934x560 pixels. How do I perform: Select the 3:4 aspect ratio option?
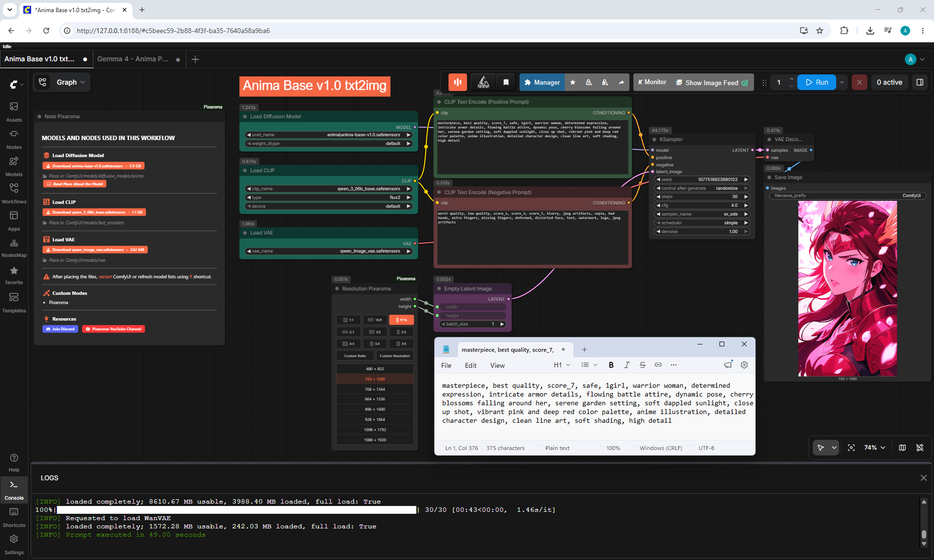[375, 343]
